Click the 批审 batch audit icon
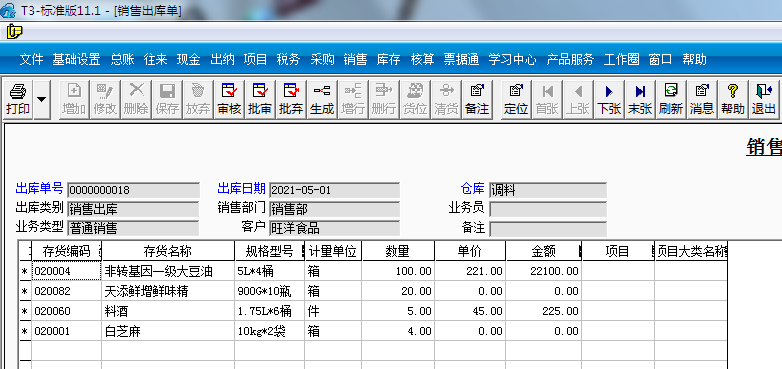 260,99
